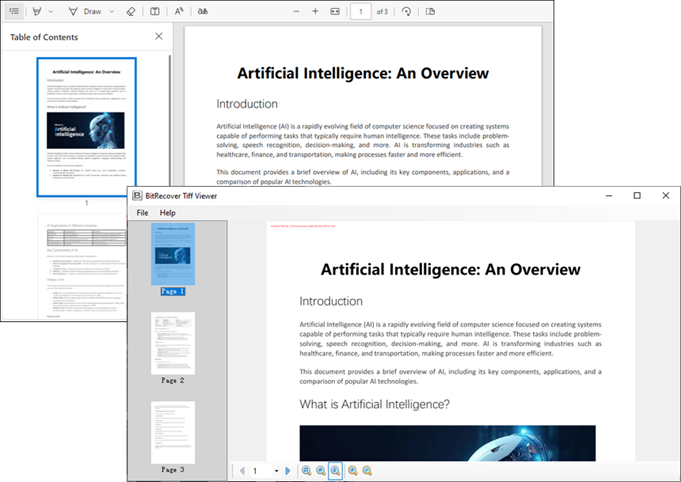Click the 'Page 1' label in Tiff Viewer
The width and height of the screenshot is (681, 482).
[173, 291]
